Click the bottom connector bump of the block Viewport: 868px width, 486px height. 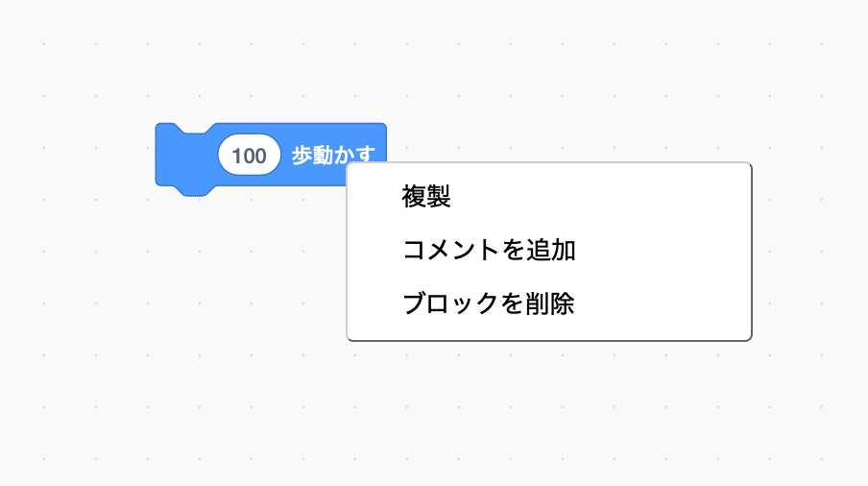point(194,191)
